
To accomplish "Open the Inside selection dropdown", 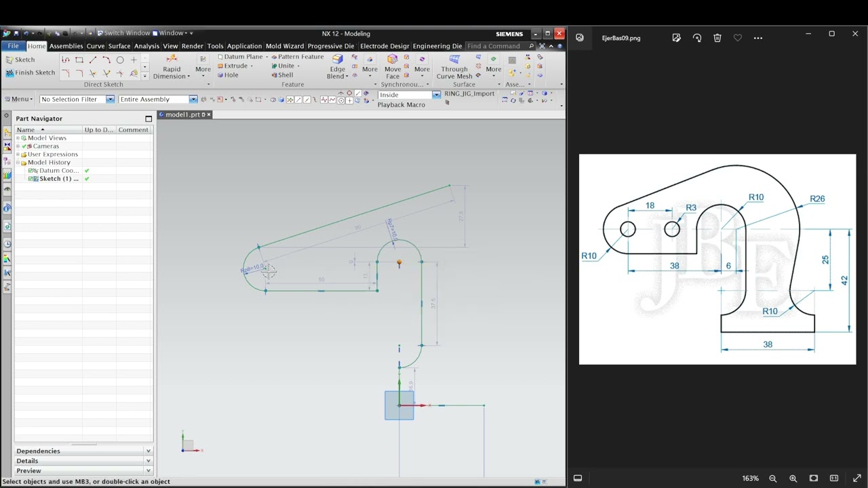I will click(x=436, y=95).
